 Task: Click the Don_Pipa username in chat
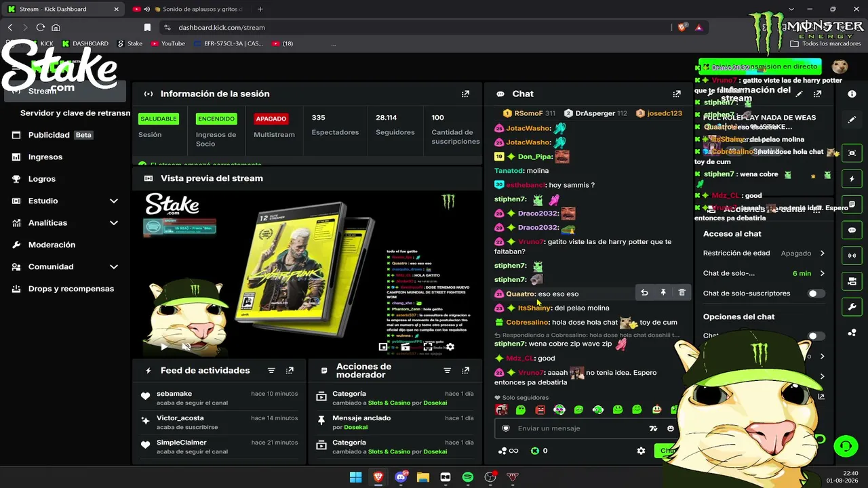[x=535, y=157]
